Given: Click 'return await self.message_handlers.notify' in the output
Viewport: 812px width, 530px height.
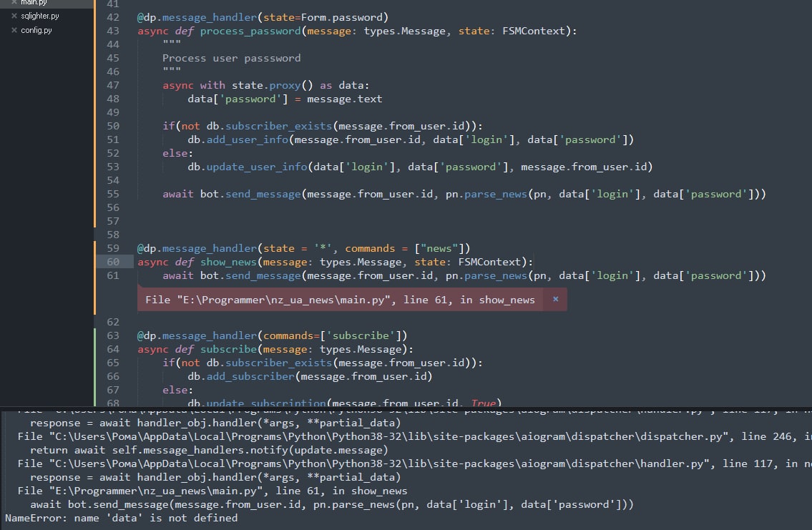Looking at the screenshot, I should tap(209, 450).
